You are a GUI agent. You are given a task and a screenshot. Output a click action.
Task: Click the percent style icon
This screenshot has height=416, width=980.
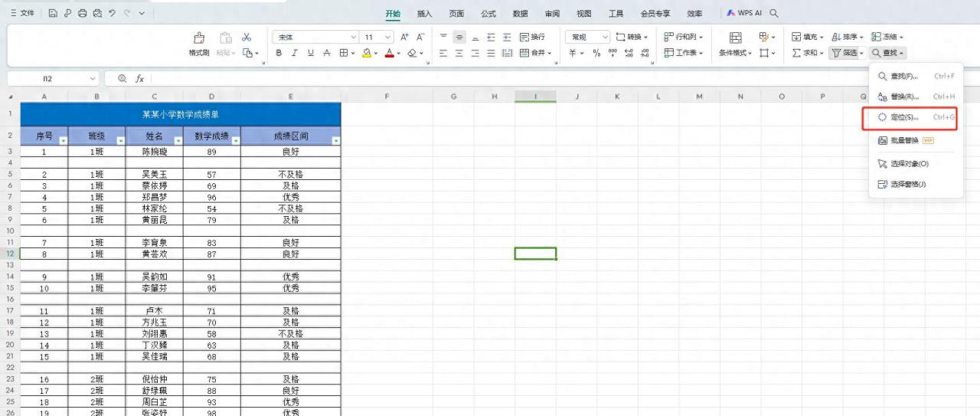pos(596,53)
